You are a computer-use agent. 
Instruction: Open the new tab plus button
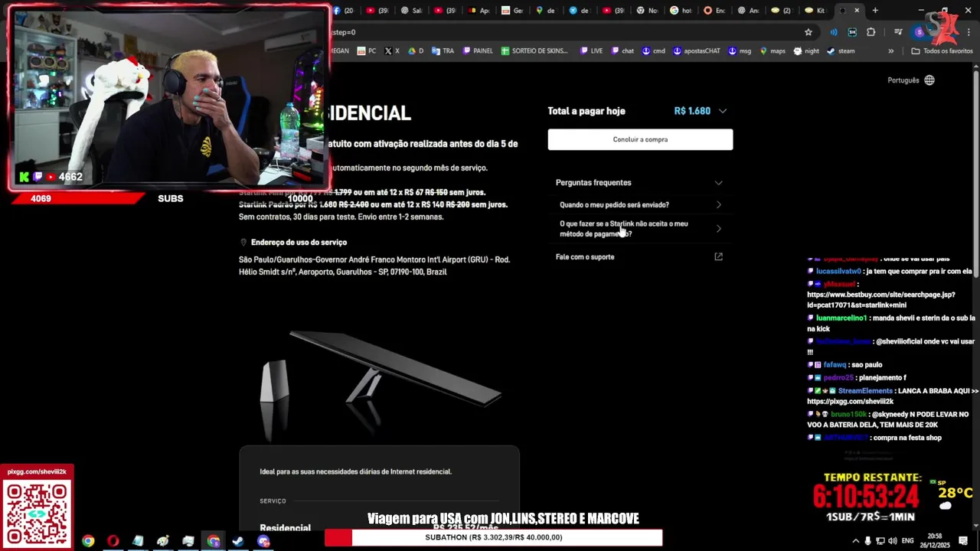coord(875,11)
